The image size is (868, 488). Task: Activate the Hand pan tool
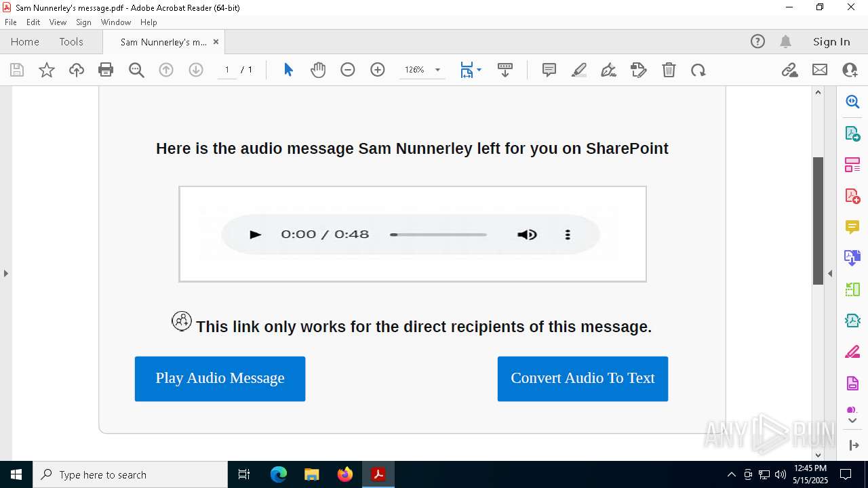pyautogui.click(x=318, y=70)
